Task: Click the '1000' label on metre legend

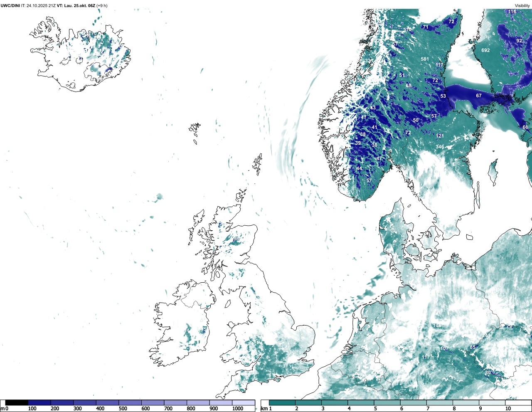Action: 238,409
